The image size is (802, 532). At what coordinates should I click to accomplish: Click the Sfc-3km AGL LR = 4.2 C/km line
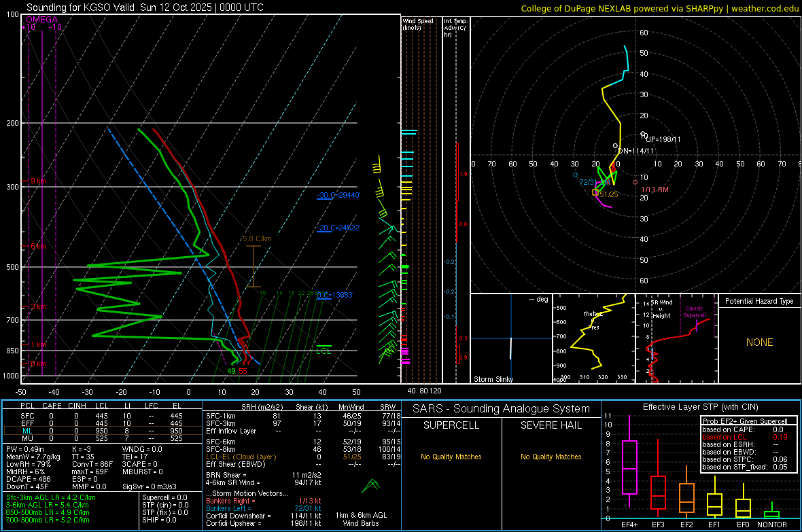[51, 497]
